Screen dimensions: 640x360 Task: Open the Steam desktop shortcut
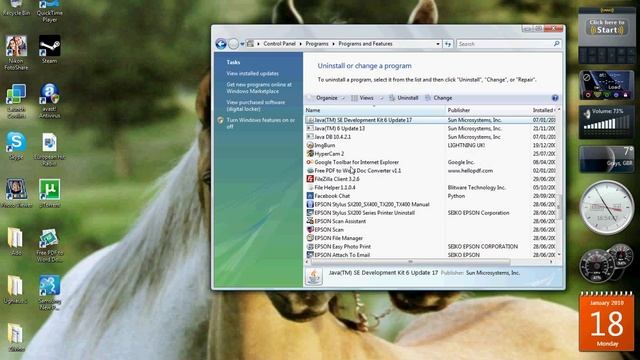click(49, 49)
